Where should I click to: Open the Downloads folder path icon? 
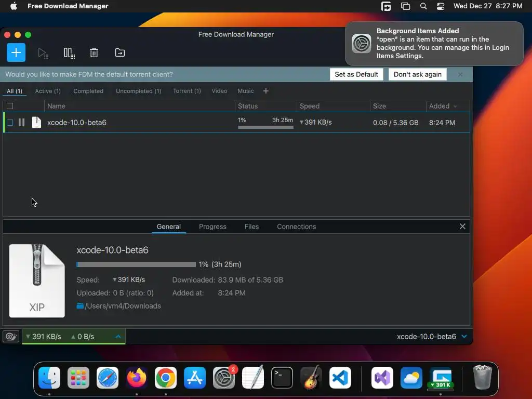(x=80, y=305)
